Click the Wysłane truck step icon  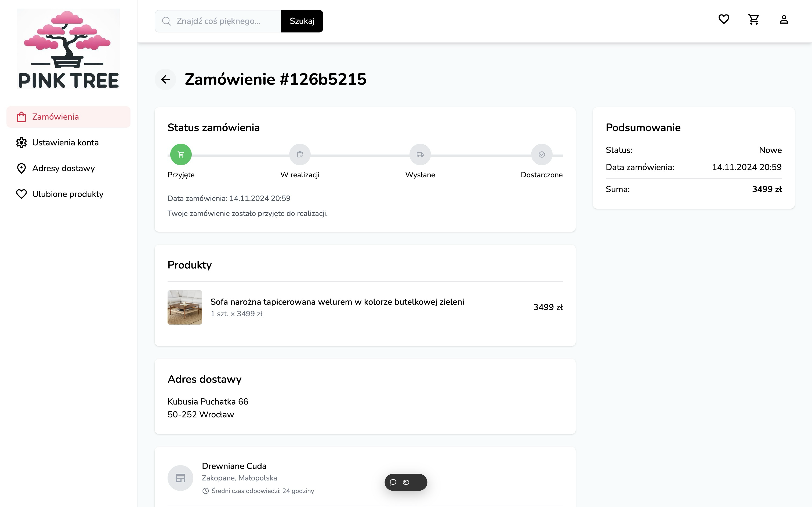(420, 155)
